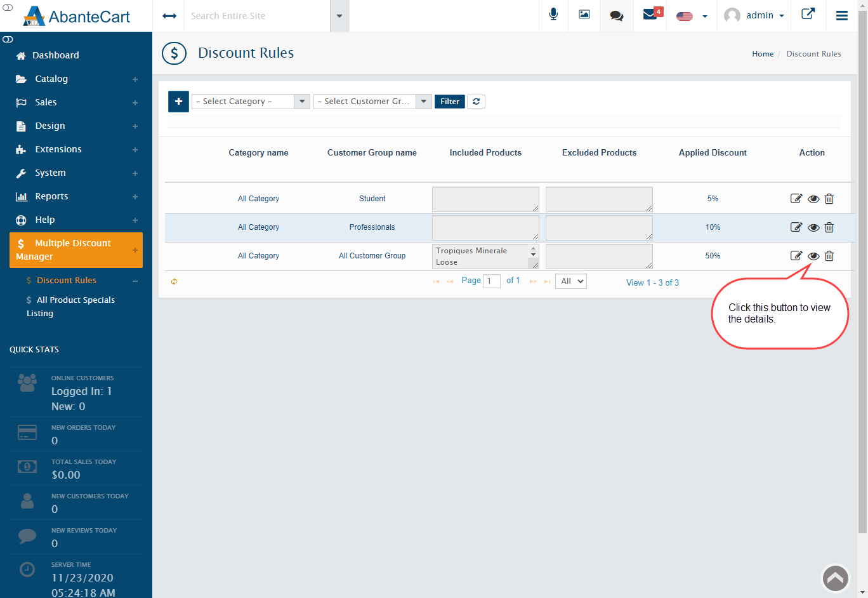Expand the Catalog sidebar menu
This screenshot has height=598, width=868.
tap(51, 79)
